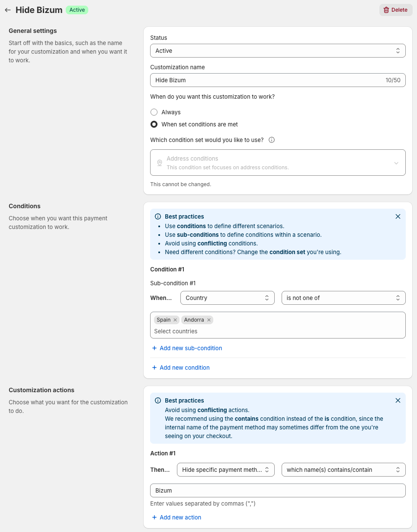Close the Customization actions best practices banner
The image size is (417, 532).
pos(398,400)
